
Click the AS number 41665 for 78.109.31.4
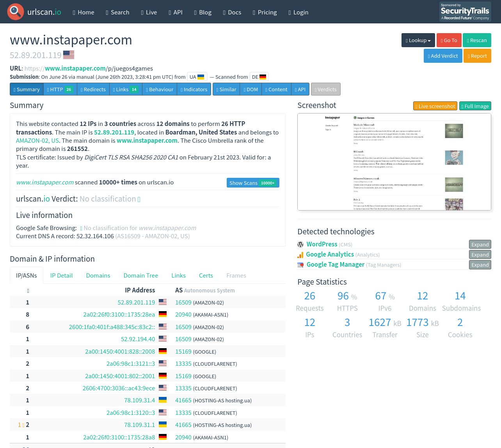coord(183,400)
